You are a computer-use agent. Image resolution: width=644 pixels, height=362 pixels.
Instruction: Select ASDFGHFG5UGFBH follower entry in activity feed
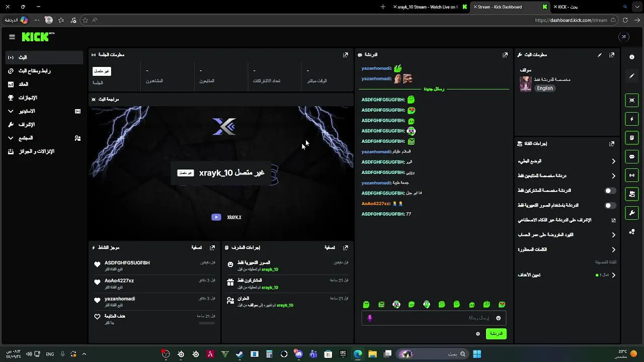tap(155, 265)
